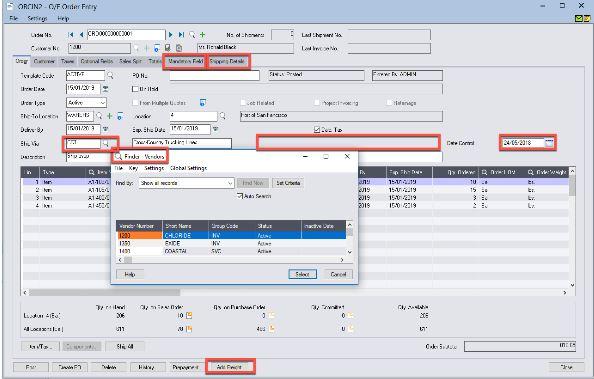Image resolution: width=594 pixels, height=379 pixels.
Task: Click the History button
Action: tap(147, 367)
